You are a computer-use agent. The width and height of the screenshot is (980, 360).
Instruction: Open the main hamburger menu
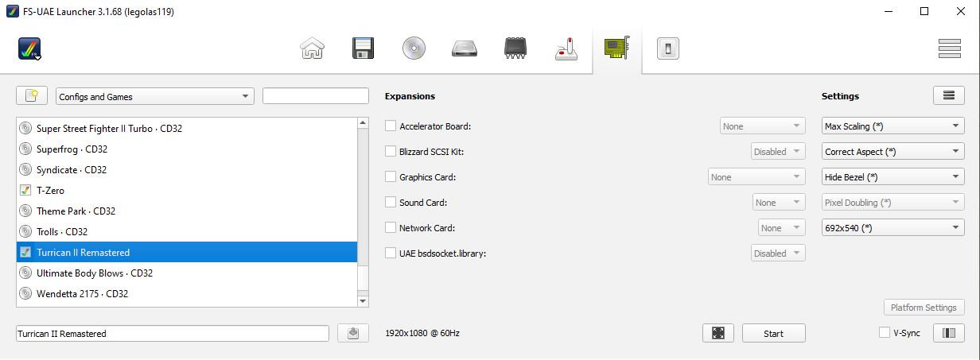[x=950, y=48]
